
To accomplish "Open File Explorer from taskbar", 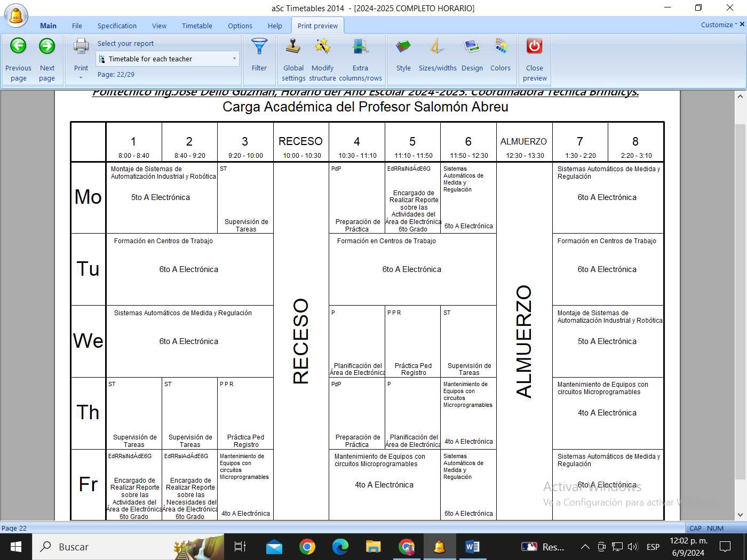I will tap(373, 547).
